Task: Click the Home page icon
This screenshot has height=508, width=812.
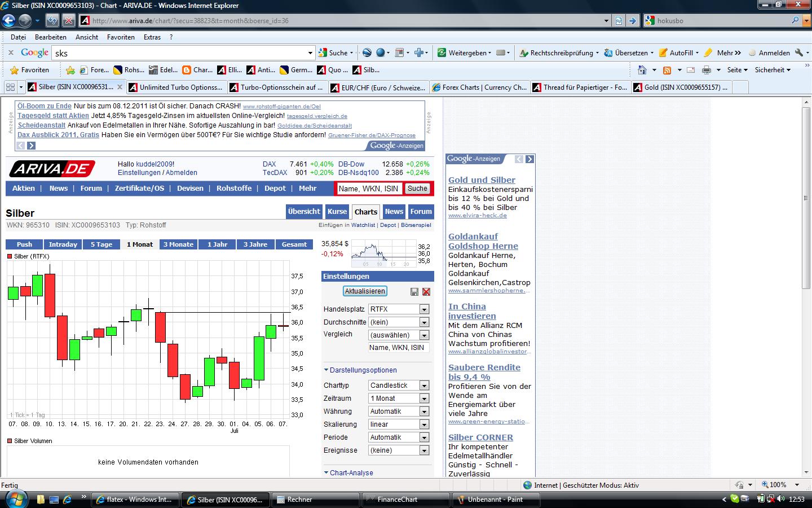Action: 642,70
